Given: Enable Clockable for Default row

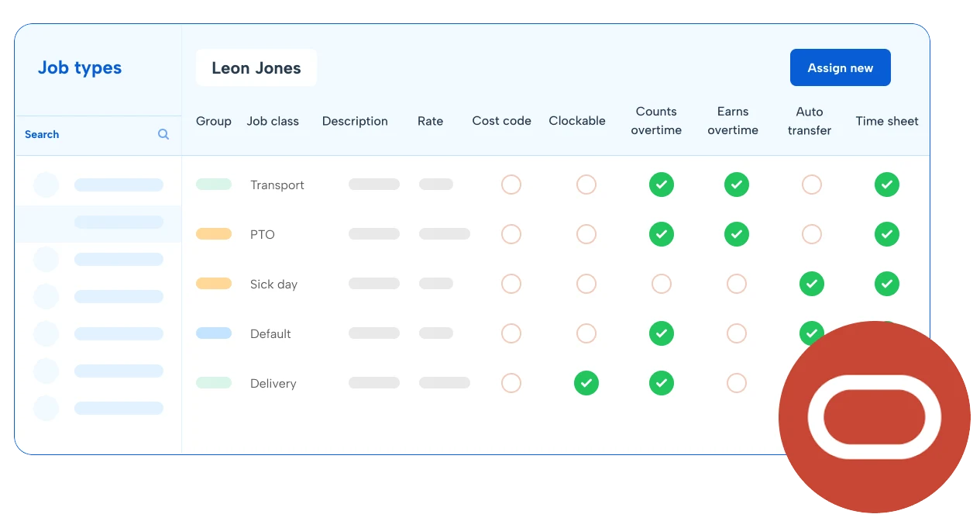Looking at the screenshot, I should [x=586, y=333].
